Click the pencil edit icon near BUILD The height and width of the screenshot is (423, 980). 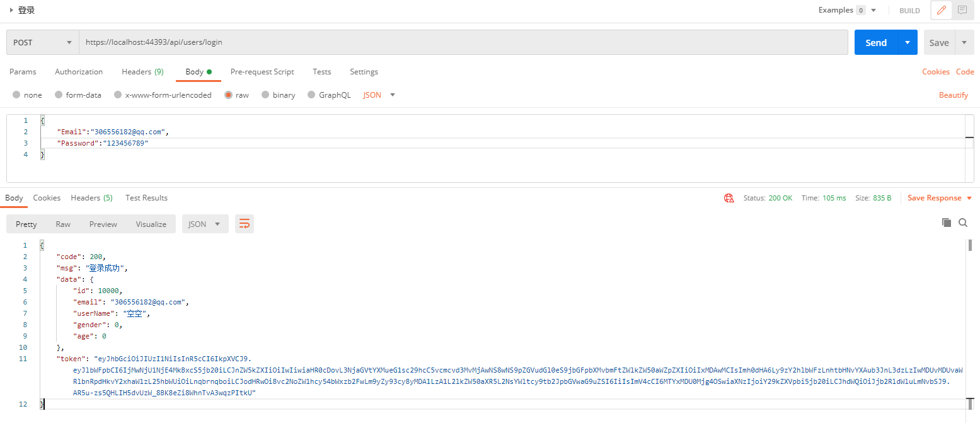click(x=942, y=10)
